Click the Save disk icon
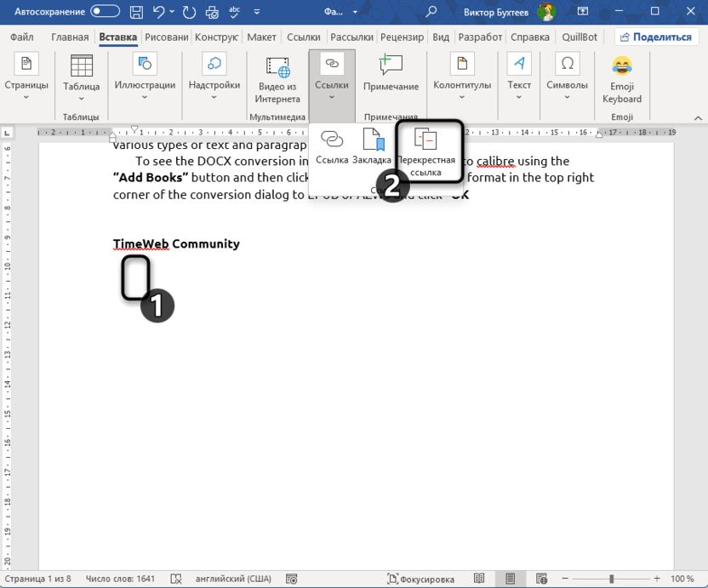The height and width of the screenshot is (588, 708). [x=137, y=12]
